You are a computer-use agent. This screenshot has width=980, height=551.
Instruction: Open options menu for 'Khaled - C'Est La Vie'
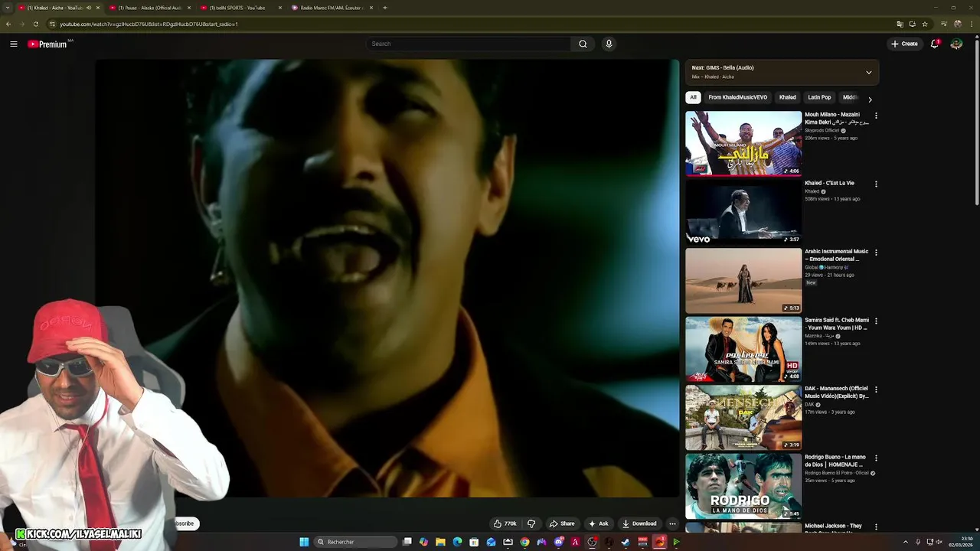click(876, 184)
